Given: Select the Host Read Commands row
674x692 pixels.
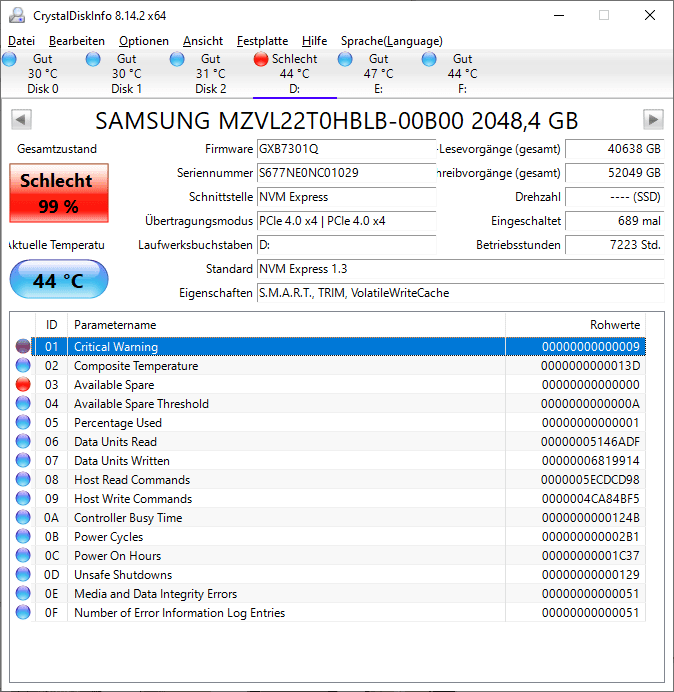Looking at the screenshot, I should point(328,480).
